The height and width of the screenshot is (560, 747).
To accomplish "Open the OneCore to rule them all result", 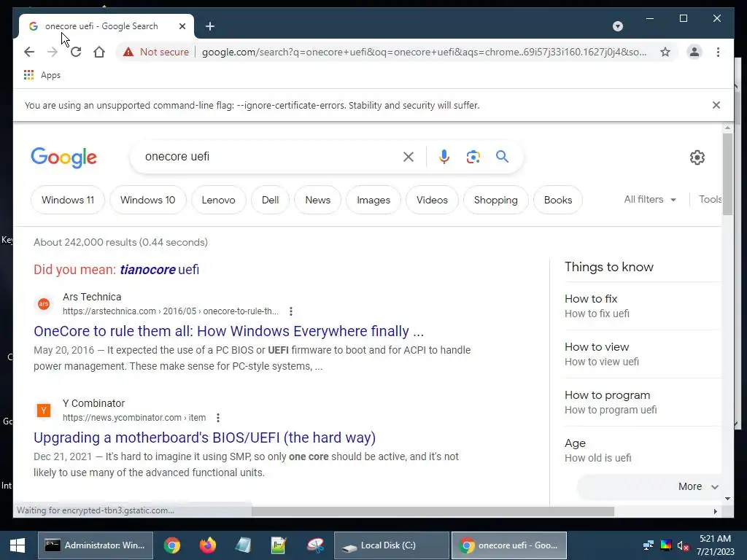I will 228,331.
